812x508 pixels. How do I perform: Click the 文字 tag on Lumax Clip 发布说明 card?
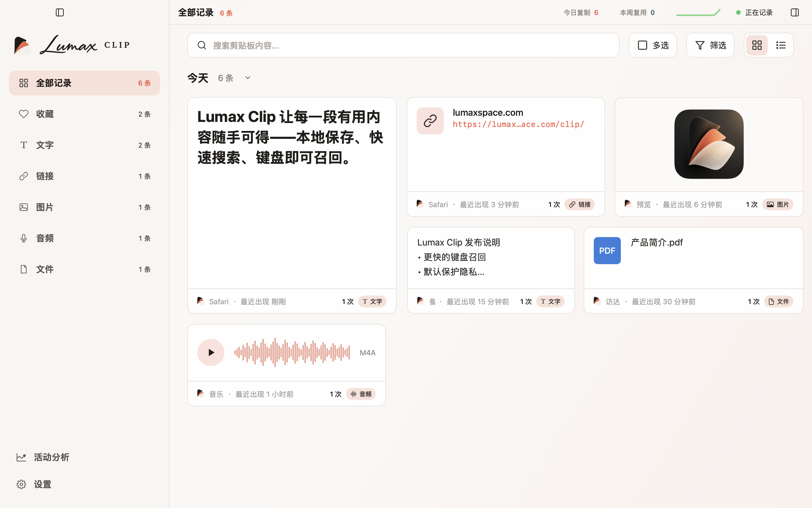[550, 301]
